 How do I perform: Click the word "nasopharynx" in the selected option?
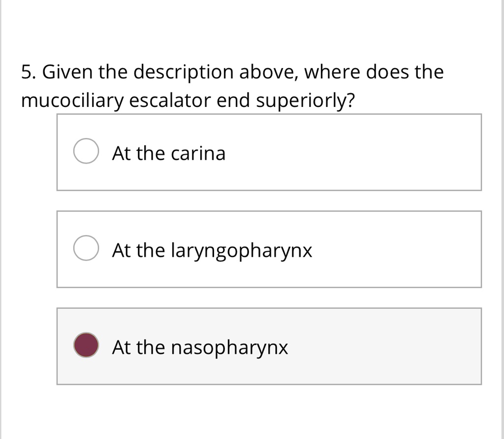pyautogui.click(x=229, y=347)
